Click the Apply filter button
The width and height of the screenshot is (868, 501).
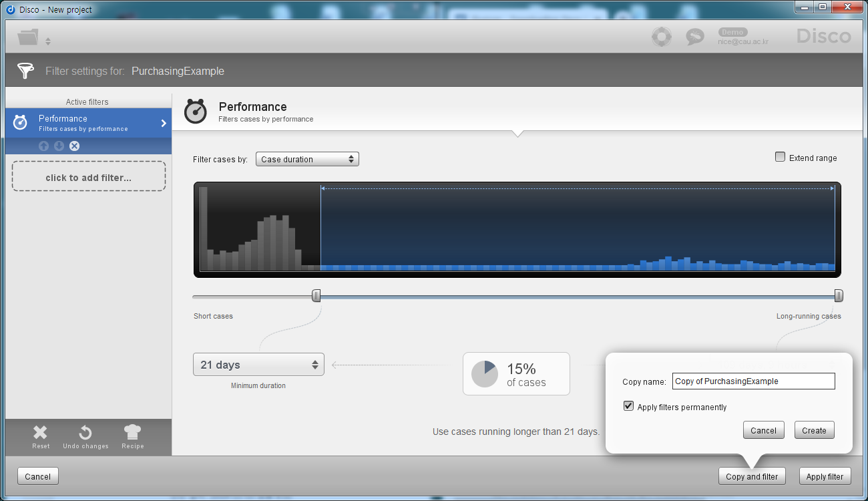tap(825, 476)
